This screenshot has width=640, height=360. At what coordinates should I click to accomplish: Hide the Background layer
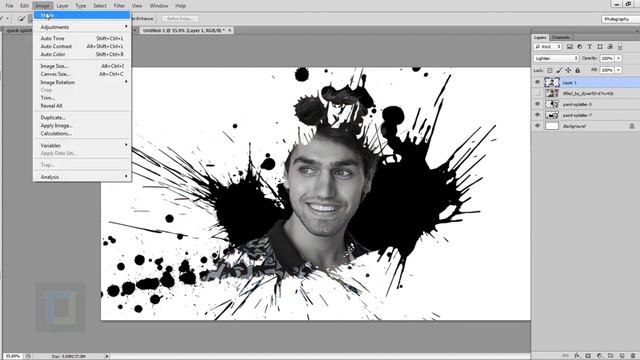pyautogui.click(x=537, y=126)
